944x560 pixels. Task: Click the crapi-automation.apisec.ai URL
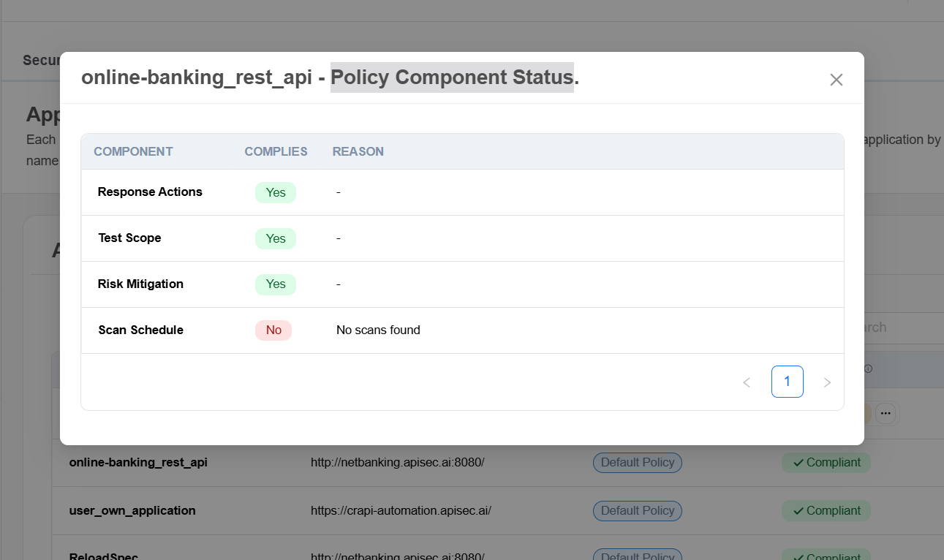pos(400,511)
